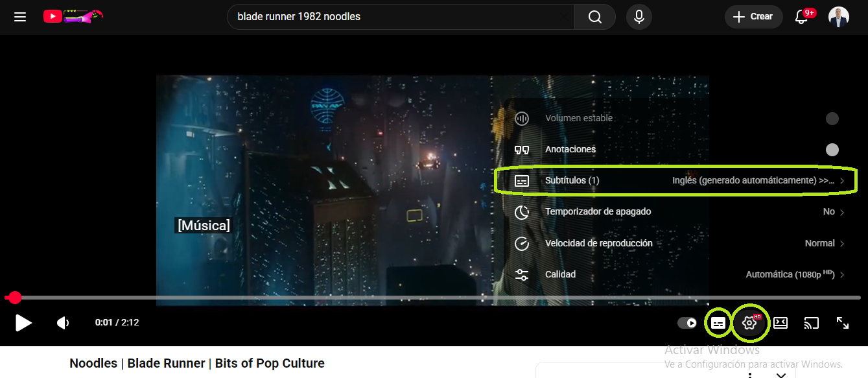Screen dimensions: 868x378
Task: Click the search magnifier button
Action: coord(594,17)
